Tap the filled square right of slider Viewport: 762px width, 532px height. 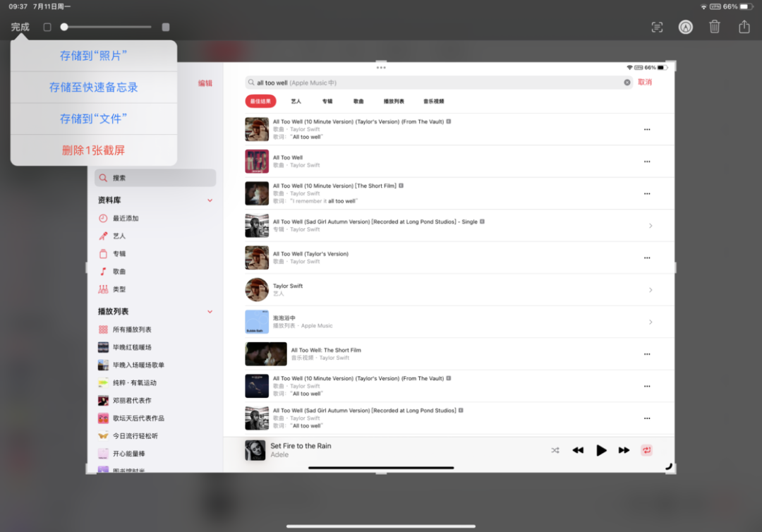166,28
